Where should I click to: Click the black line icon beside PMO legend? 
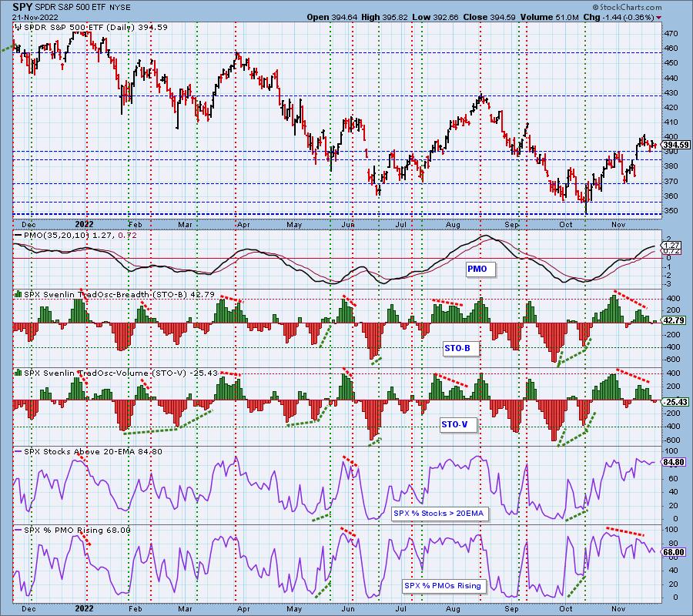click(18, 236)
